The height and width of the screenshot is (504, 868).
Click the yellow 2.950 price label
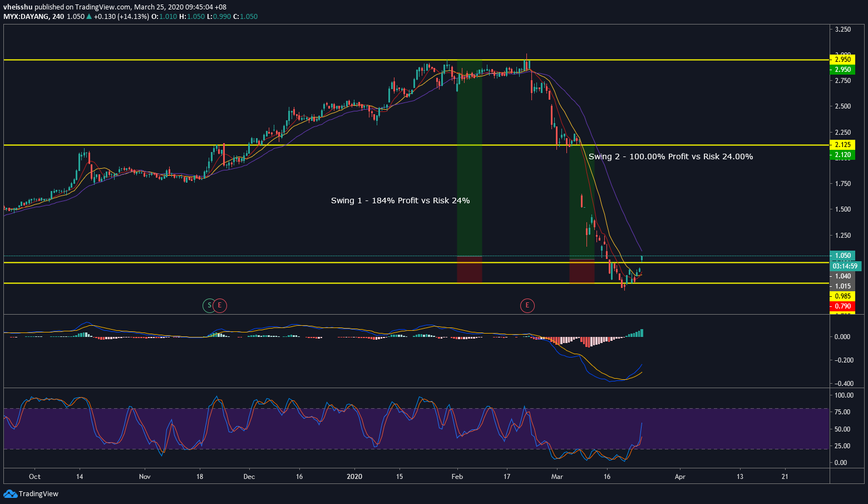pyautogui.click(x=843, y=59)
